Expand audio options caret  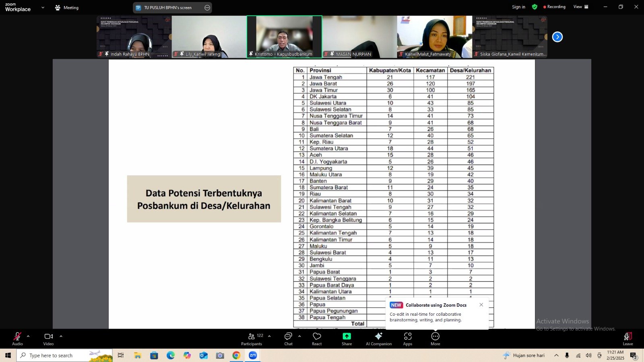[x=28, y=336]
